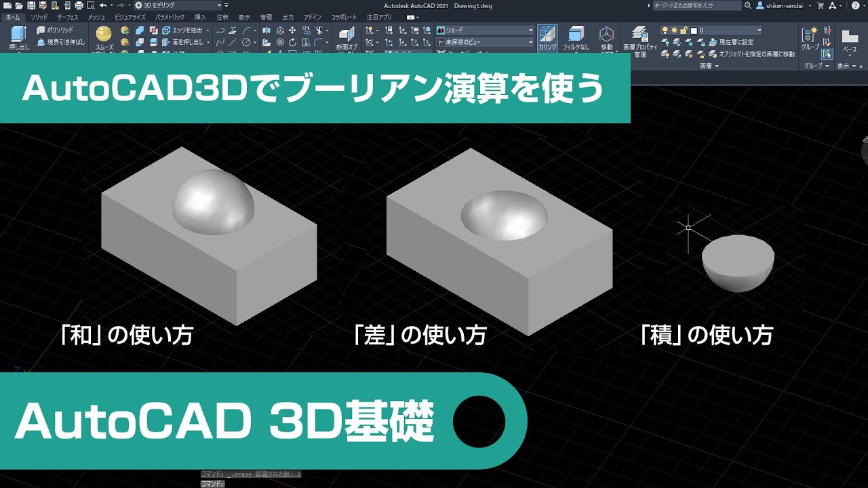
Task: Click the keyword search input field
Action: [x=697, y=5]
